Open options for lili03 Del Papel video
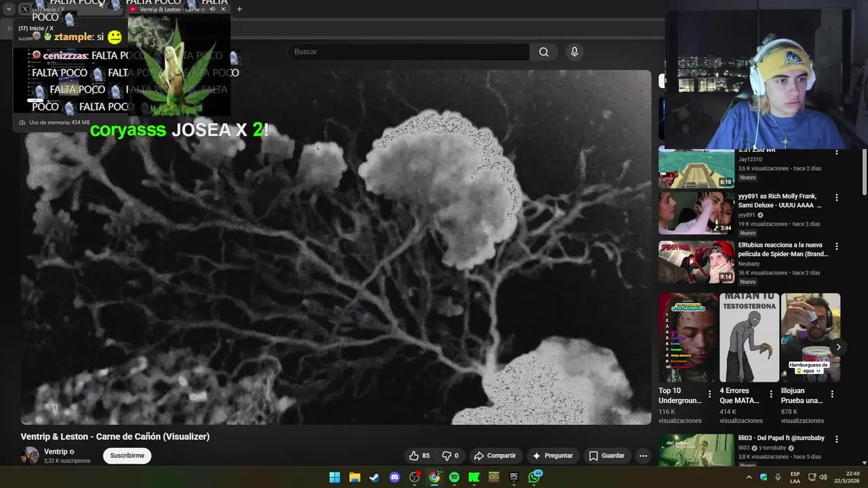The width and height of the screenshot is (868, 488). click(836, 439)
